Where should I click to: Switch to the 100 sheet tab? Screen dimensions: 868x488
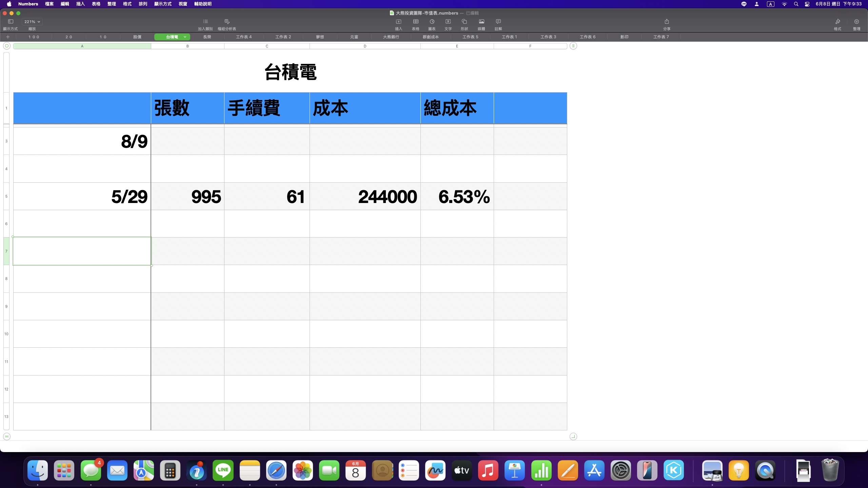pos(34,37)
